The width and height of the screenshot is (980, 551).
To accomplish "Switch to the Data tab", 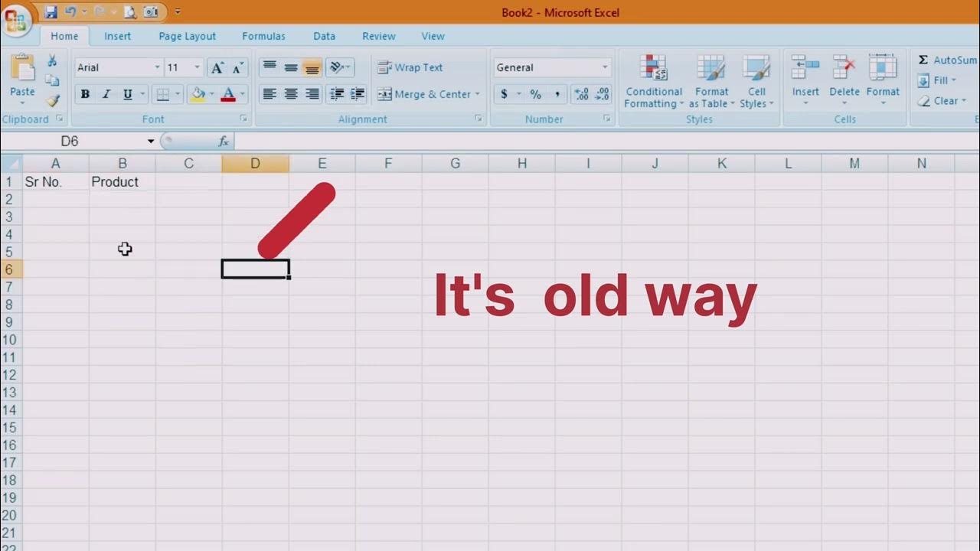I will [324, 36].
